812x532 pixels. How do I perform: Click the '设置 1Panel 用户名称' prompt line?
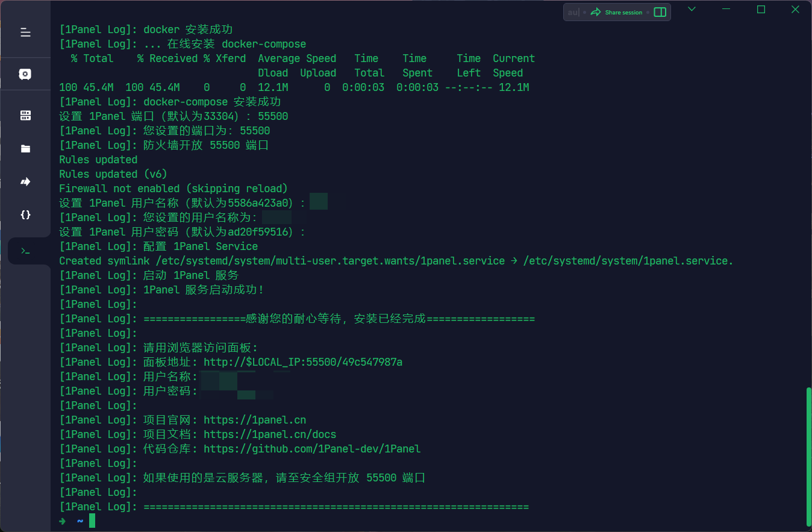tap(193, 203)
